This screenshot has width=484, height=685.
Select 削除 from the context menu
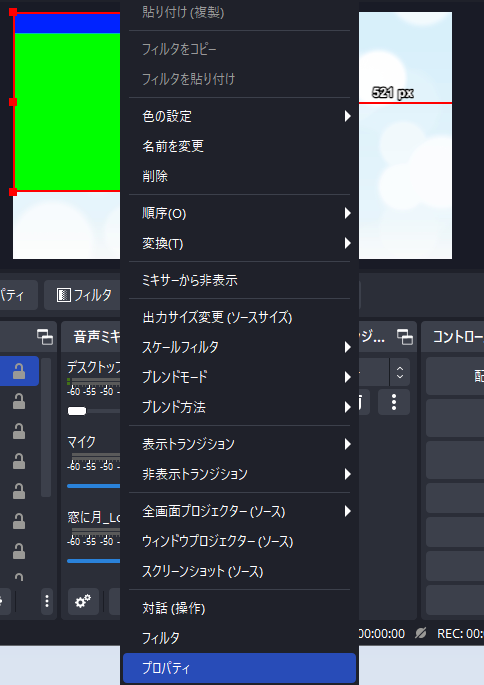(239, 176)
